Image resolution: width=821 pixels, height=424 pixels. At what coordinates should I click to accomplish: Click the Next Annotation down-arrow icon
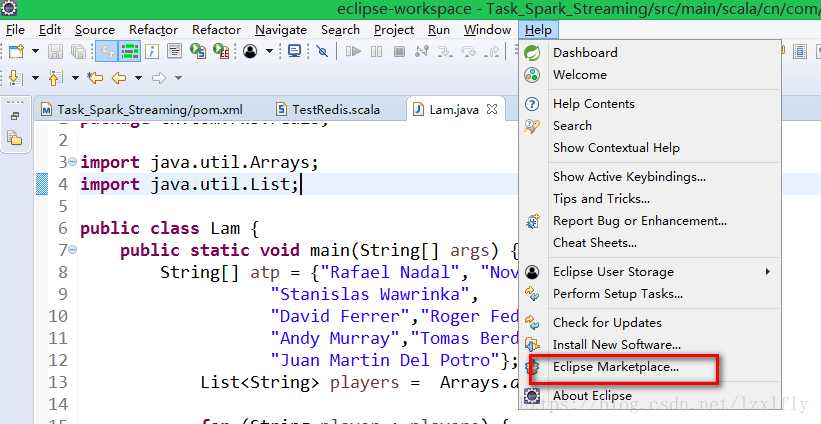(x=16, y=78)
